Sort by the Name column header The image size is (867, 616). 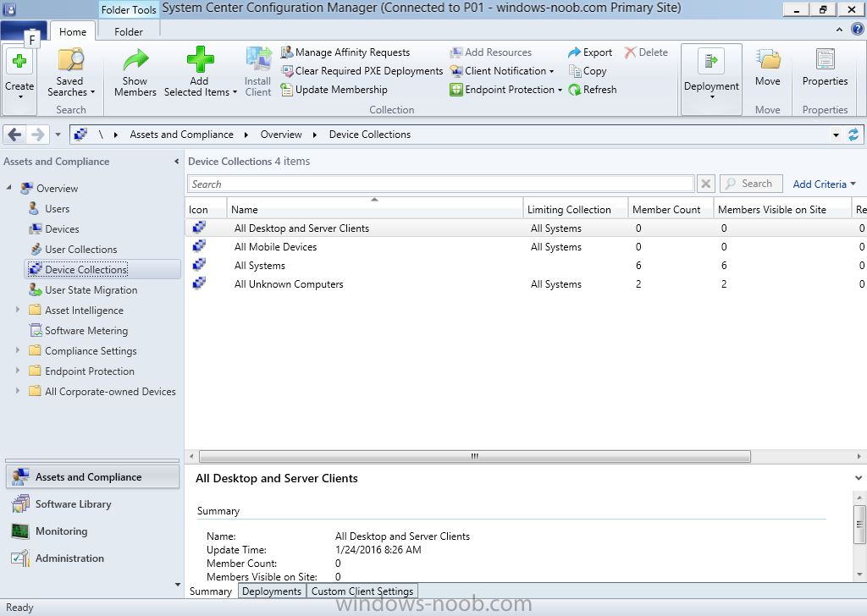point(374,209)
